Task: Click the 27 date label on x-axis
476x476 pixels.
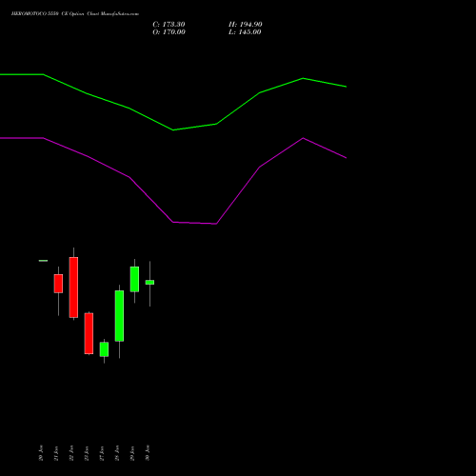Action: click(102, 453)
